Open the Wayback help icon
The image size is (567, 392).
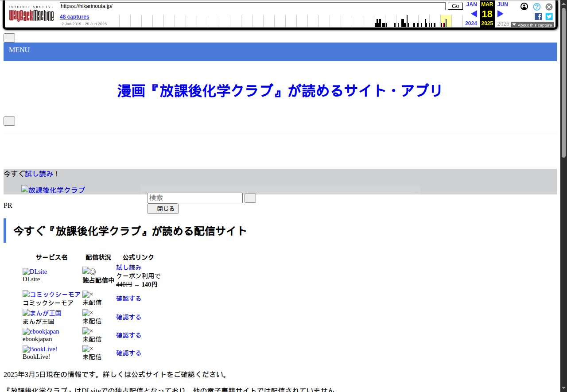(536, 7)
